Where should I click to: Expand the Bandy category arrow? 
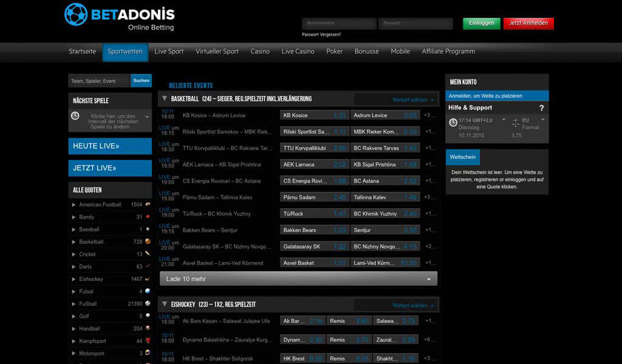pyautogui.click(x=73, y=217)
